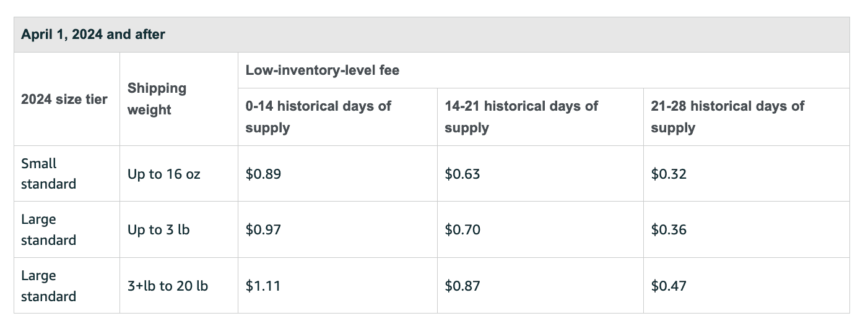Click the $0.63 fee cell
Screen dimensions: 868x329
[x=462, y=174]
